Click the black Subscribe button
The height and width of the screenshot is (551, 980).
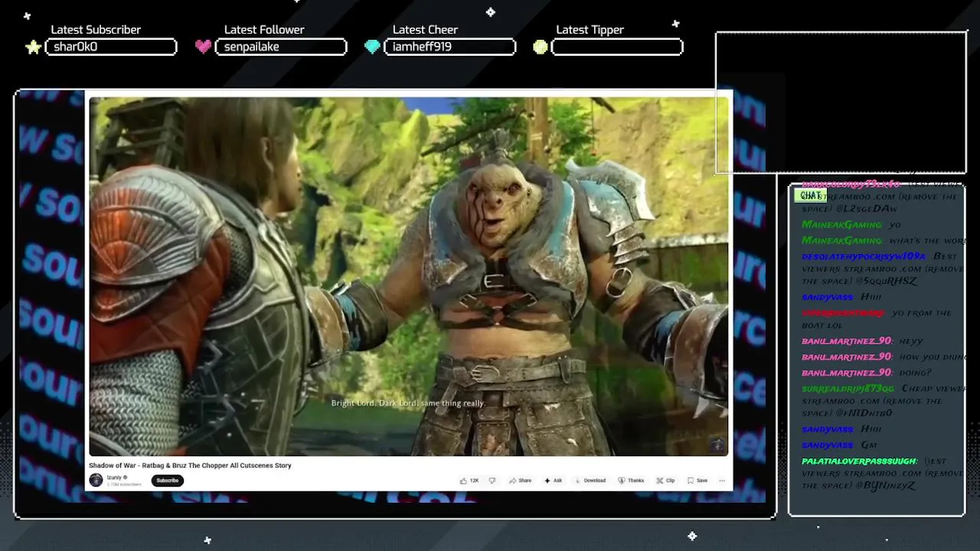(167, 481)
